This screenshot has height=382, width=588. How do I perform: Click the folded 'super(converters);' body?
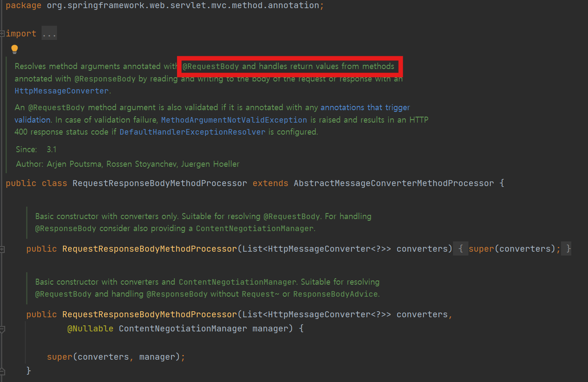[514, 249]
